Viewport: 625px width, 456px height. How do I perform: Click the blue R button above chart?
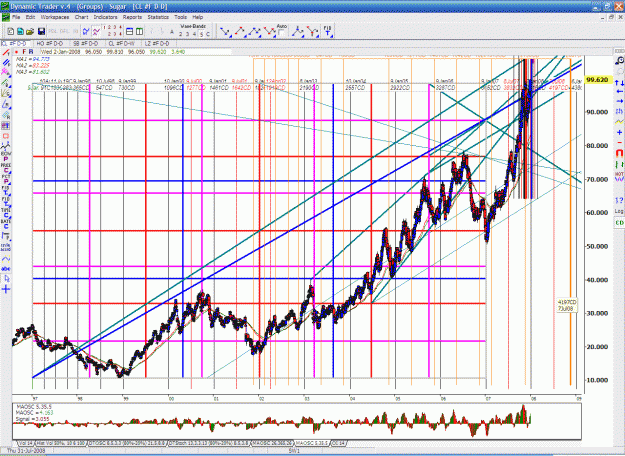31,52
